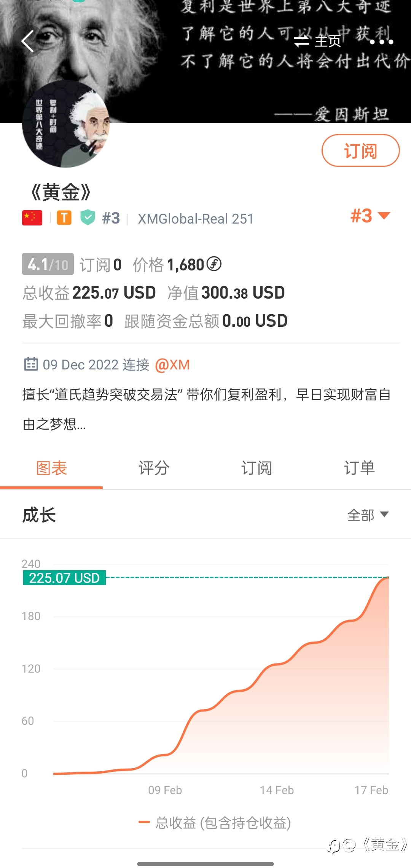The width and height of the screenshot is (411, 868).
Task: Open the three-dot more options menu
Action: tap(381, 42)
